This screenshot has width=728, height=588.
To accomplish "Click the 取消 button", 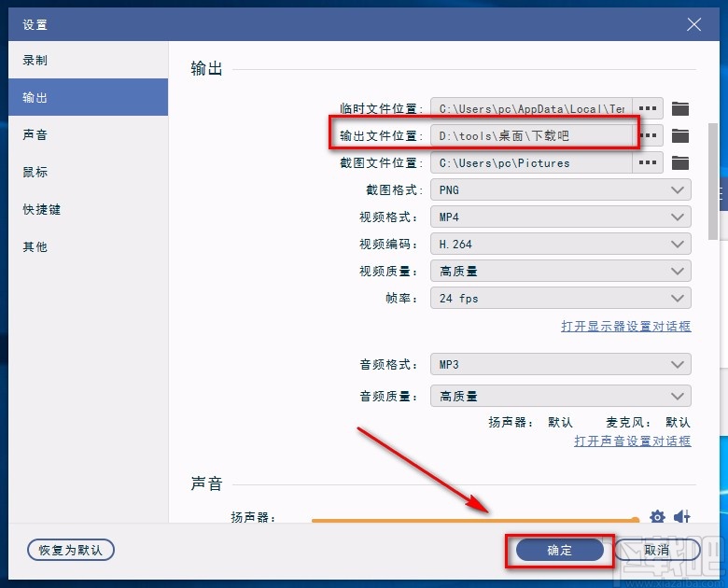I will pyautogui.click(x=657, y=550).
